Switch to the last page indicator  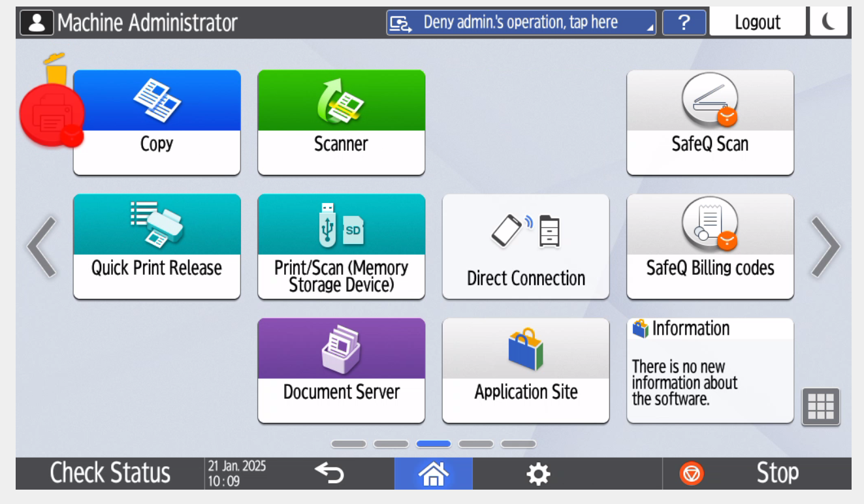[x=519, y=444]
